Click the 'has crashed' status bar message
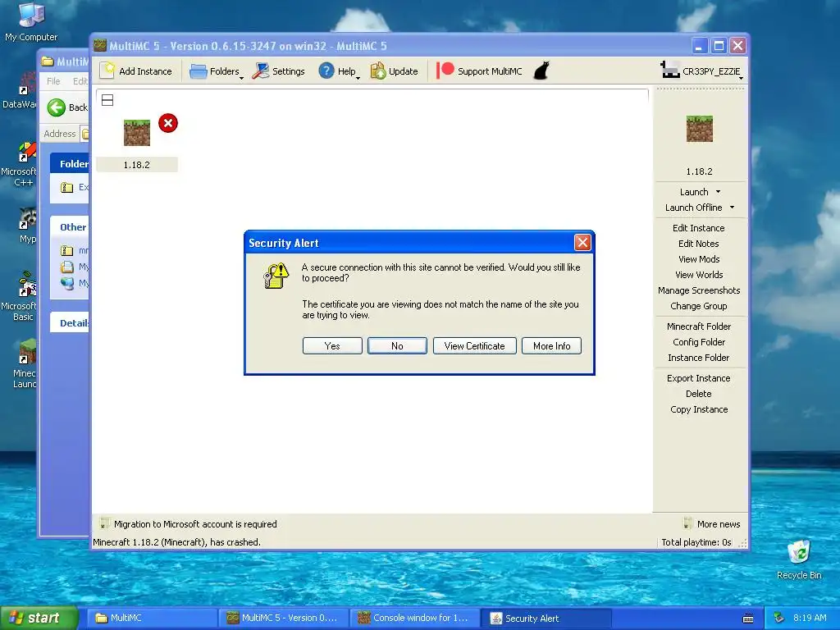This screenshot has width=840, height=630. [x=177, y=542]
